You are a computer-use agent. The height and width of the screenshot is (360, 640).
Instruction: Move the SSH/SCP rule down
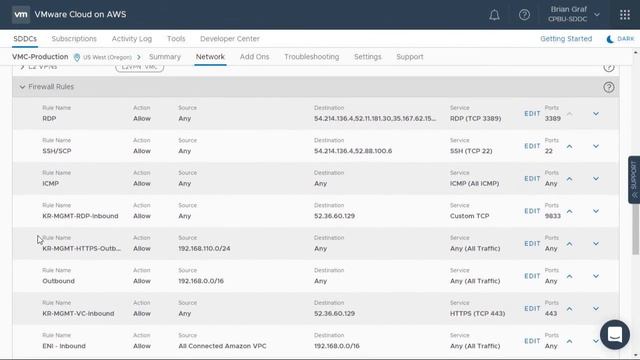596,146
